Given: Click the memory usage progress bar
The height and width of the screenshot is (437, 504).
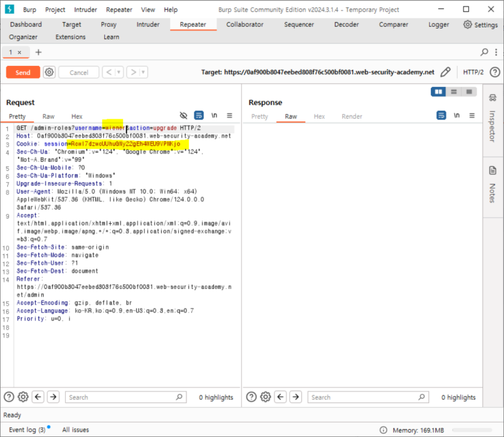Looking at the screenshot, I should pyautogui.click(x=472, y=430).
